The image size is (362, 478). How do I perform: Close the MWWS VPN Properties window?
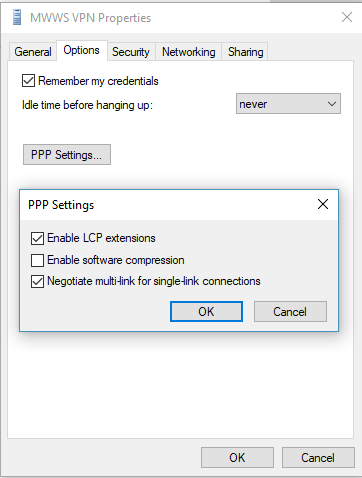pos(347,17)
